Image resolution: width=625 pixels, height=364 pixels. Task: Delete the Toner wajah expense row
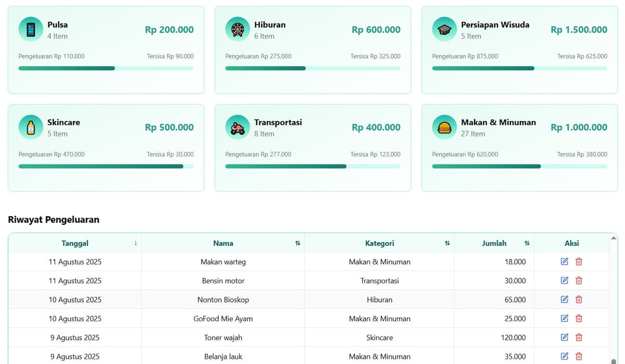point(579,337)
